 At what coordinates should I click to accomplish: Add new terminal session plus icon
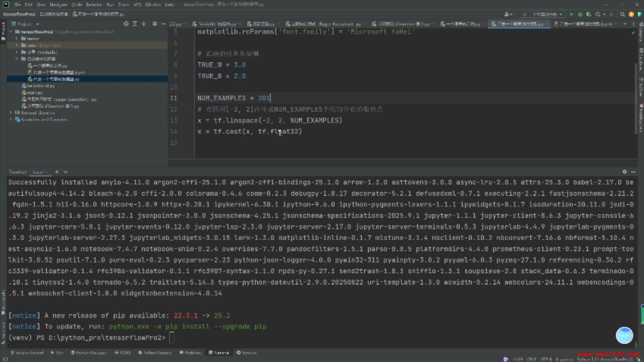(x=57, y=172)
